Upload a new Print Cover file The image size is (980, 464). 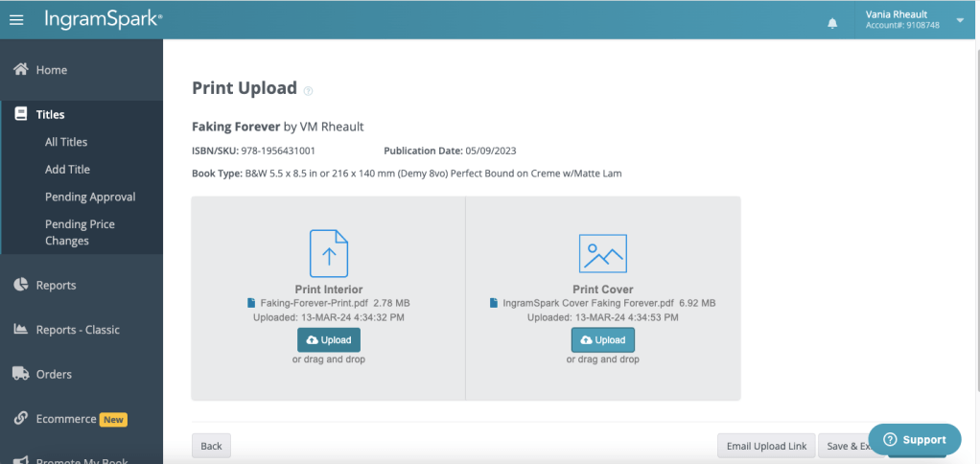602,340
